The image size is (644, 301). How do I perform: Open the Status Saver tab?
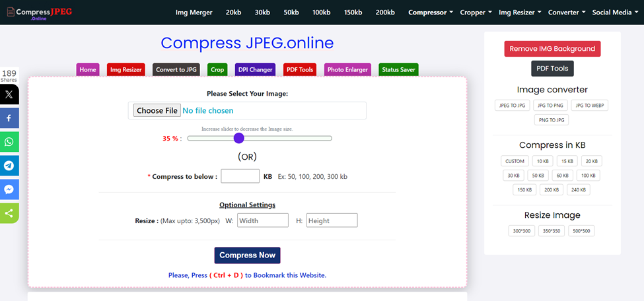[x=398, y=70]
